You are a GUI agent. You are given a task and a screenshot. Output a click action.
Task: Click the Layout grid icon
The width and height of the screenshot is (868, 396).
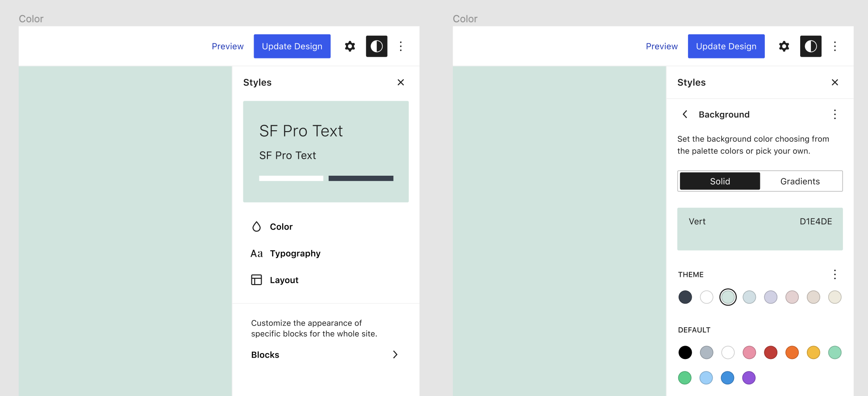pos(256,280)
